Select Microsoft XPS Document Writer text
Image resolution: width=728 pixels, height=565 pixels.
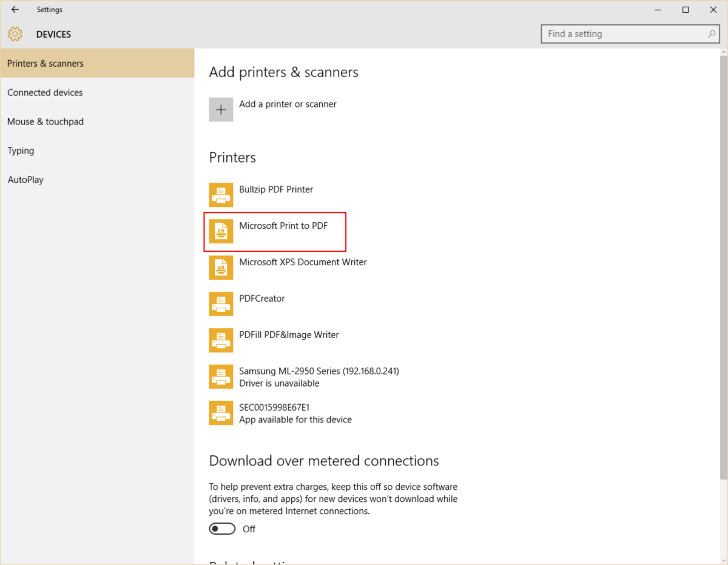[x=303, y=262]
